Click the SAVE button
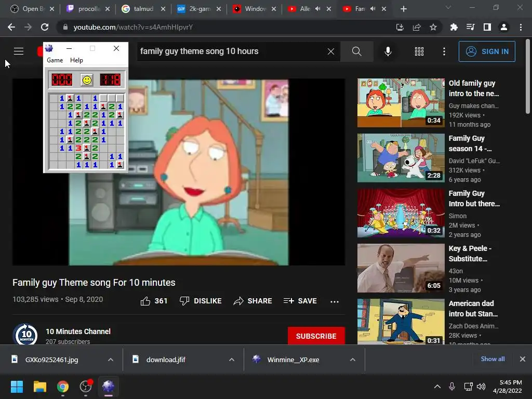Screen dimensions: 532x399 (300, 301)
